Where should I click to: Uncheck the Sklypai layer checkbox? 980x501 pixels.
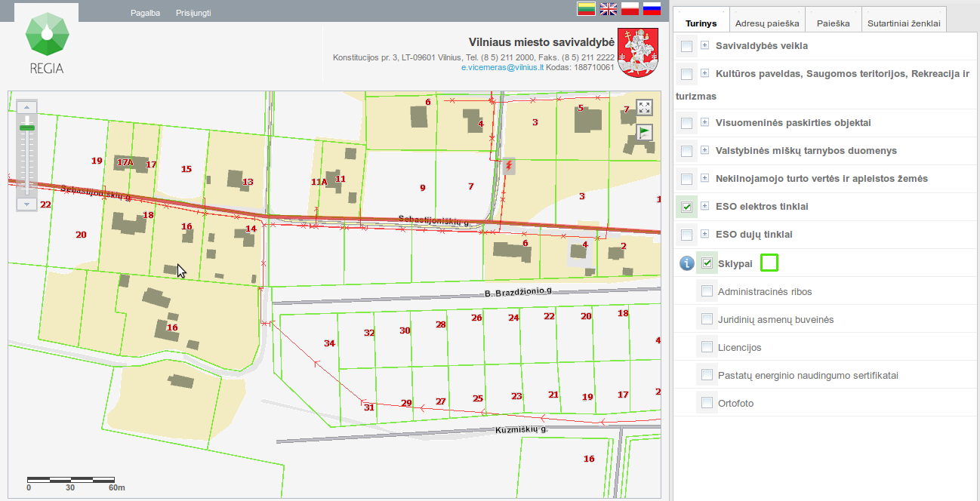pyautogui.click(x=707, y=263)
